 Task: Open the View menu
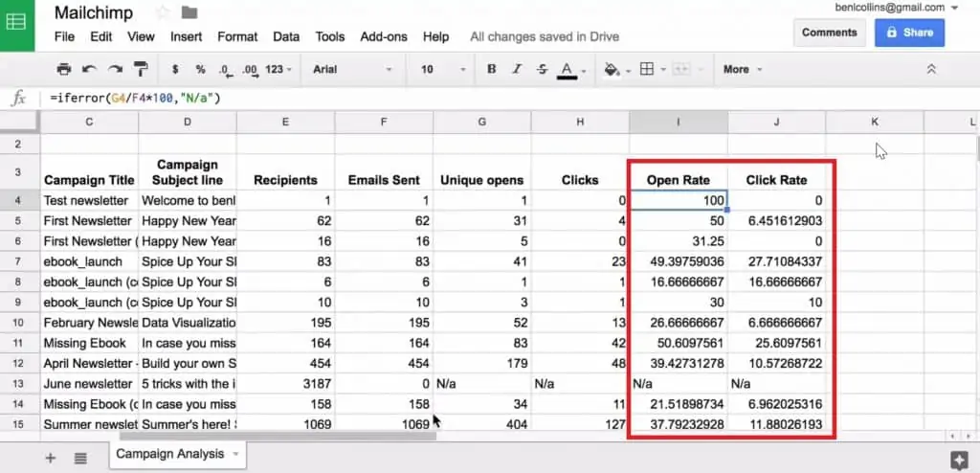pos(141,37)
